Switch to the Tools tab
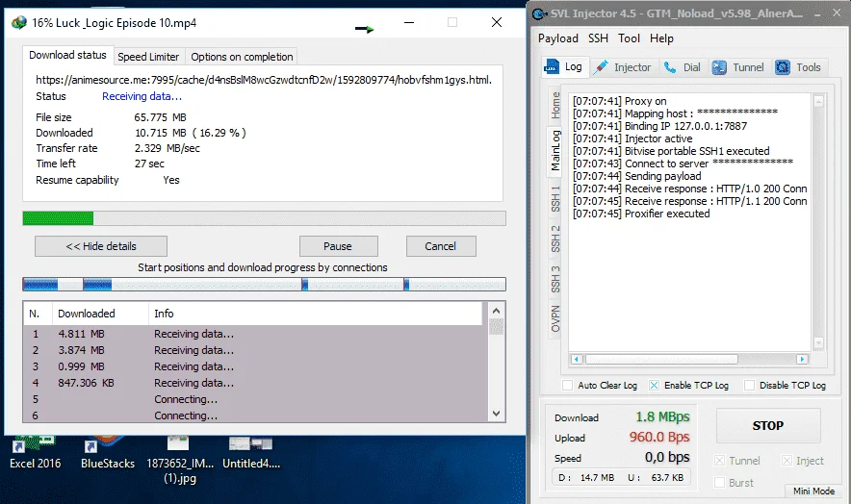851x504 pixels. point(798,67)
